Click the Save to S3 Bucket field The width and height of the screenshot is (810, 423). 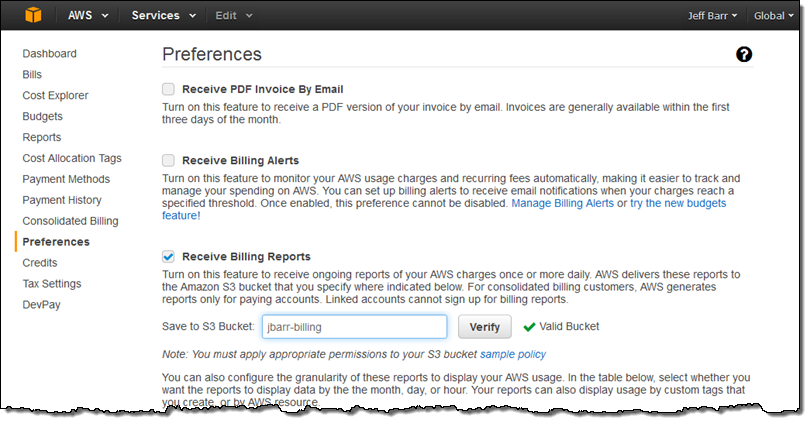coord(354,327)
